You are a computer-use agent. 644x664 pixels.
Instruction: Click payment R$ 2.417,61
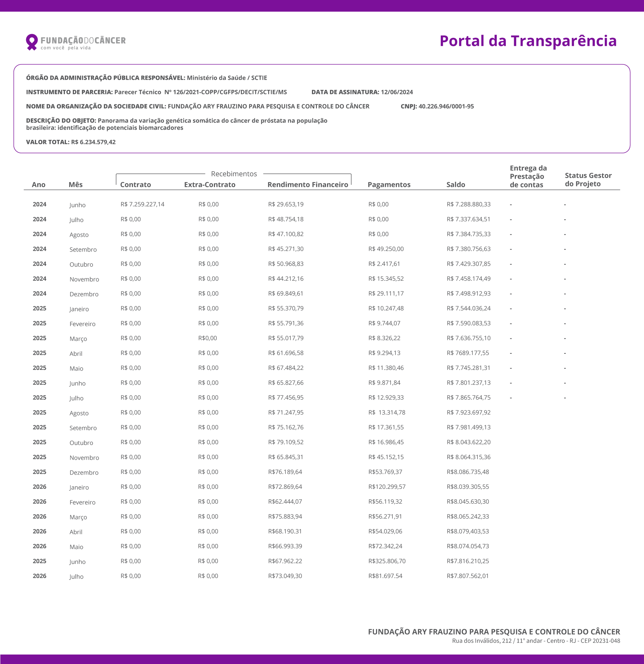click(x=383, y=264)
